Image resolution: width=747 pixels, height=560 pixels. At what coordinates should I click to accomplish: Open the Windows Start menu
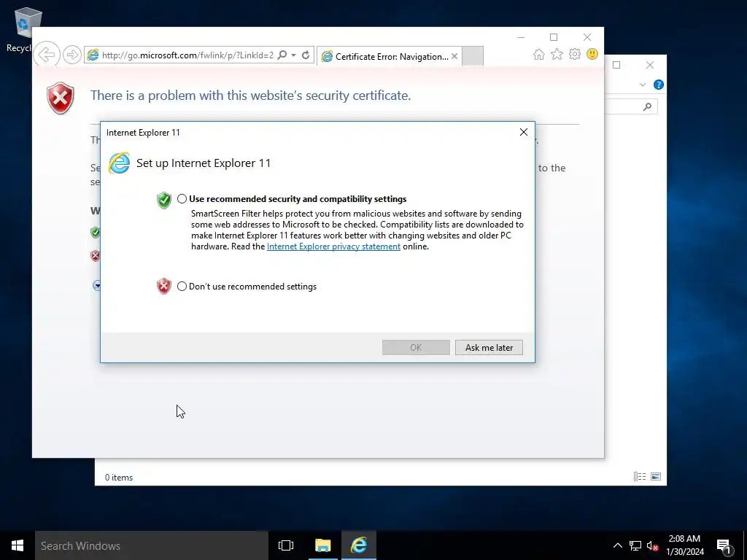(x=18, y=545)
